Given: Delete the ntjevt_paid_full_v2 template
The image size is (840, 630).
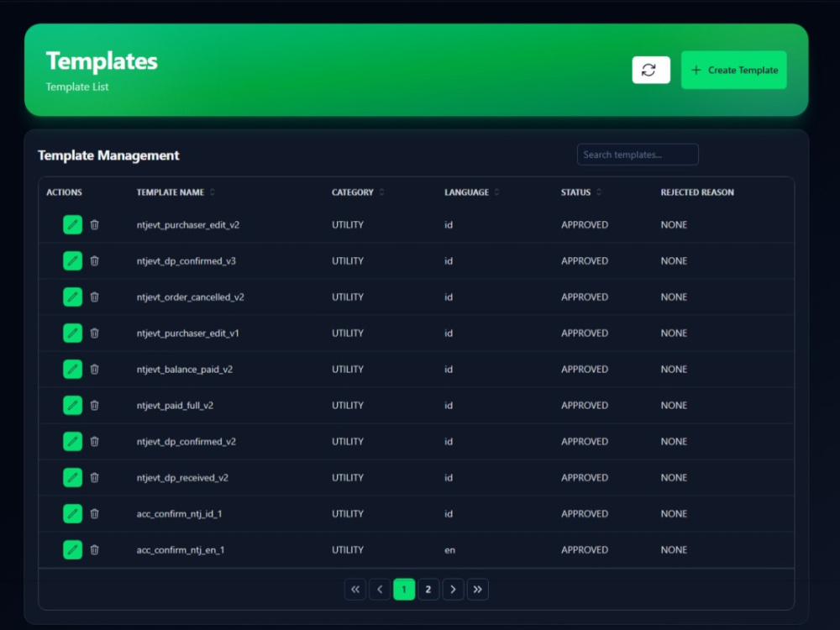Looking at the screenshot, I should click(x=94, y=406).
